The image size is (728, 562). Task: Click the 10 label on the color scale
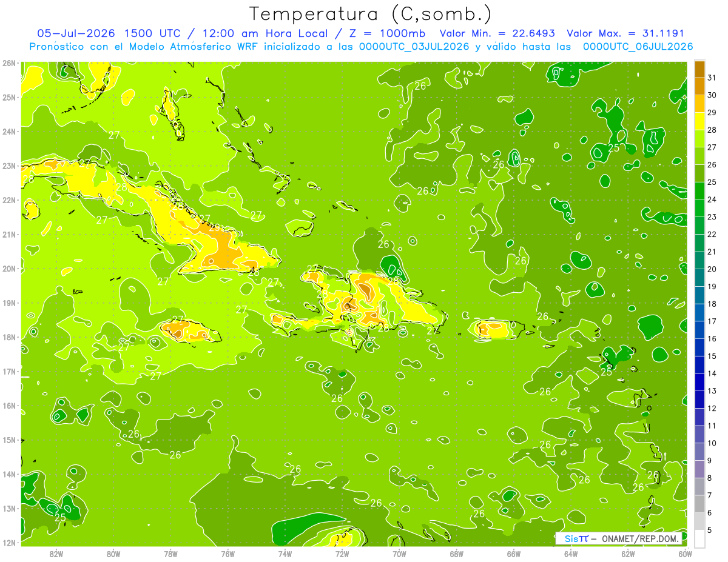pyautogui.click(x=712, y=443)
